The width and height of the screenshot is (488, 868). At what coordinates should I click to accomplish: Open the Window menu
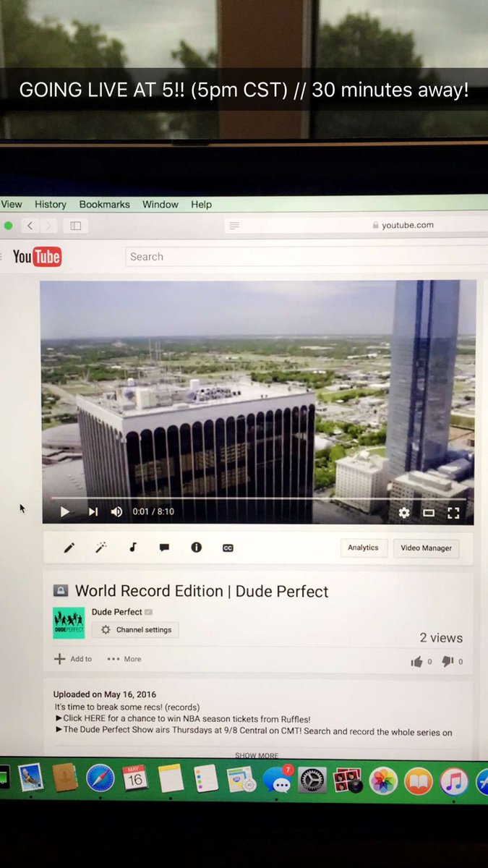click(160, 205)
